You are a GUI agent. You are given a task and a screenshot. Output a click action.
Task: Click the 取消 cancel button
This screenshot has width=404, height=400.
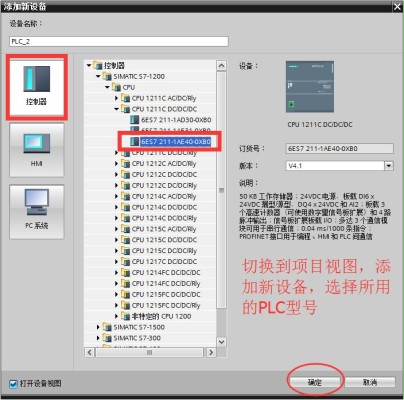click(370, 382)
